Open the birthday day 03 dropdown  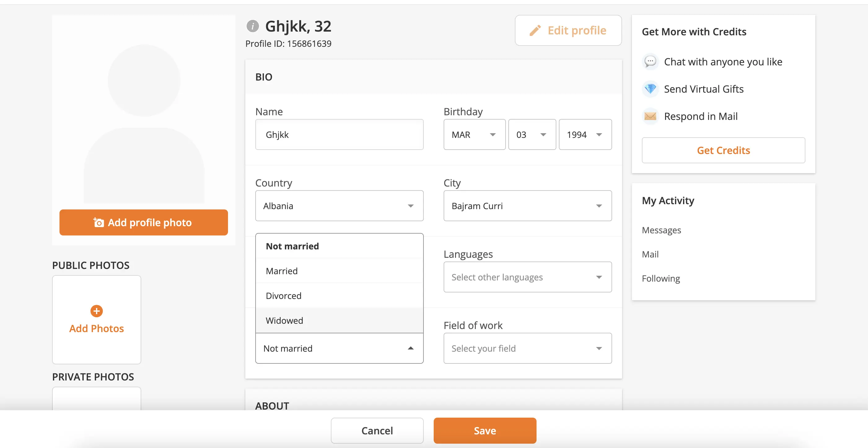[x=532, y=134]
